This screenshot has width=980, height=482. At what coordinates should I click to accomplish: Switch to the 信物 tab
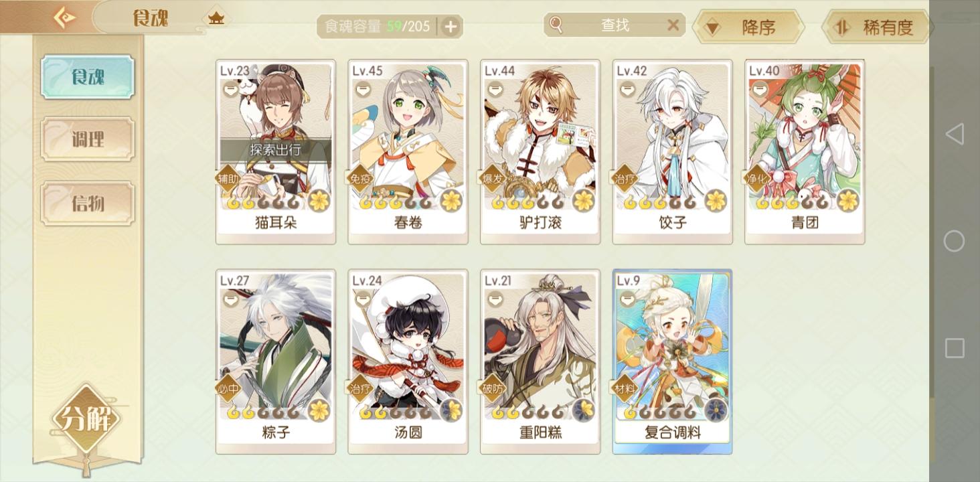click(x=88, y=203)
